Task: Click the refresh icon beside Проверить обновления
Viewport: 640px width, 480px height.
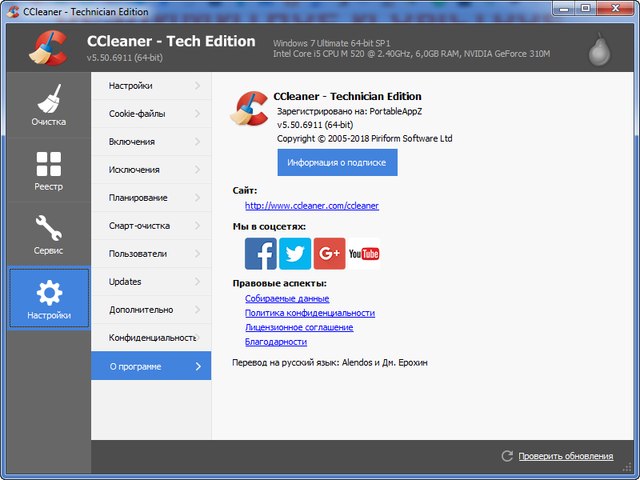Action: click(507, 456)
